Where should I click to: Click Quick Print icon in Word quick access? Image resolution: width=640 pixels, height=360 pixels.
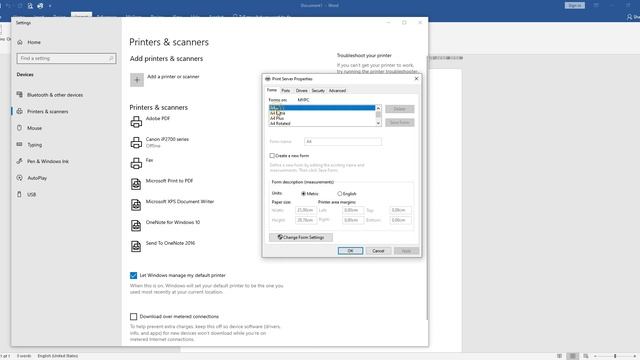click(x=40, y=6)
